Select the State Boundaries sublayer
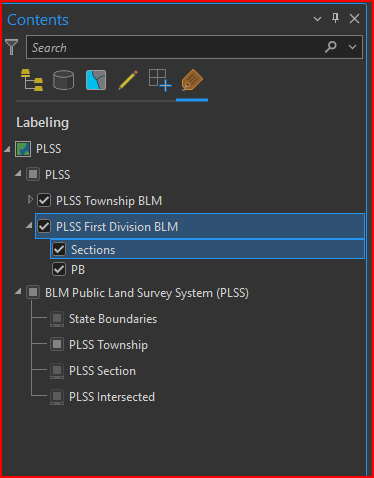This screenshot has width=374, height=478. (113, 319)
